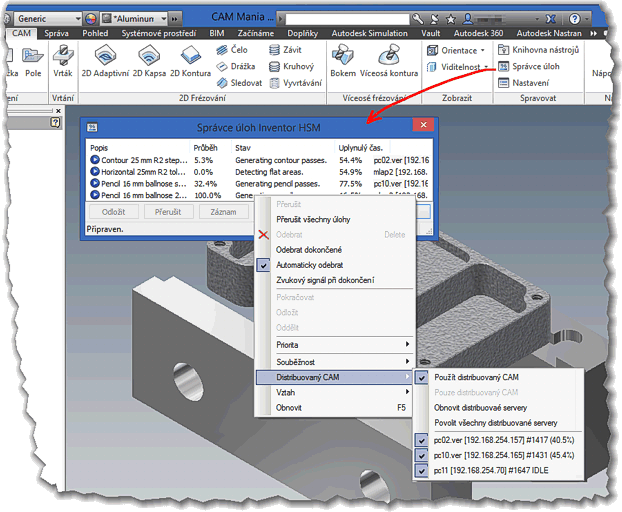Toggle Automaticky odebrat option
Image resolution: width=622 pixels, height=512 pixels.
pos(309,265)
